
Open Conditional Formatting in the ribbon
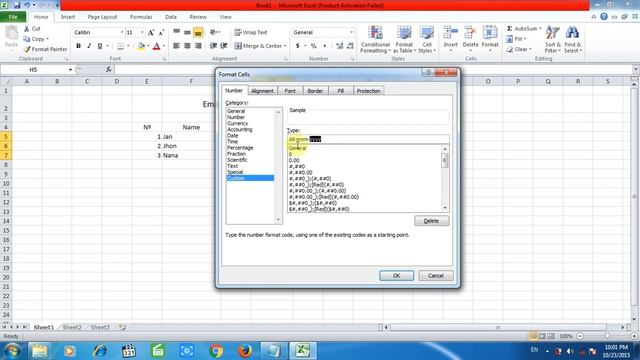pyautogui.click(x=376, y=40)
